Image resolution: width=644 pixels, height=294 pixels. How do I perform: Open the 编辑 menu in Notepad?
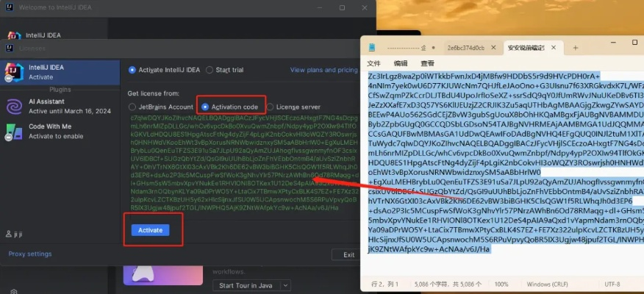[x=401, y=63]
